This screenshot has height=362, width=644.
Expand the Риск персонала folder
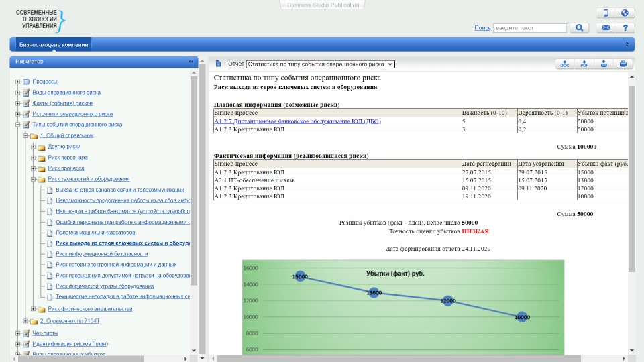[x=33, y=158]
